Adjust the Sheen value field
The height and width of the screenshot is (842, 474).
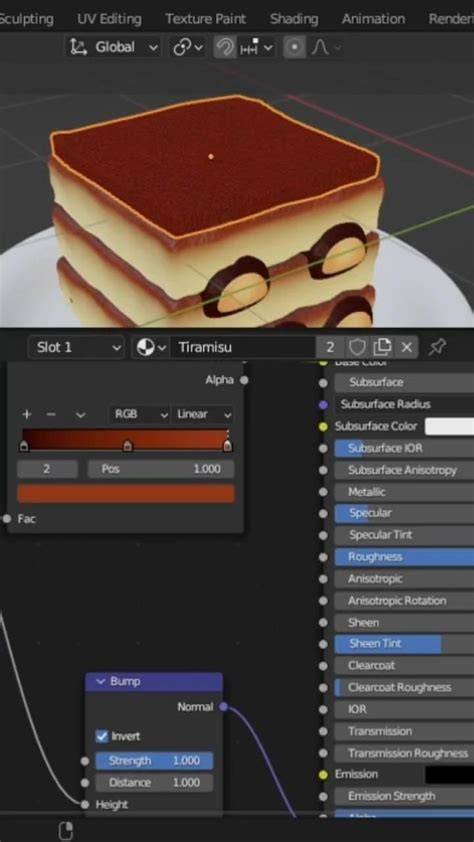404,622
